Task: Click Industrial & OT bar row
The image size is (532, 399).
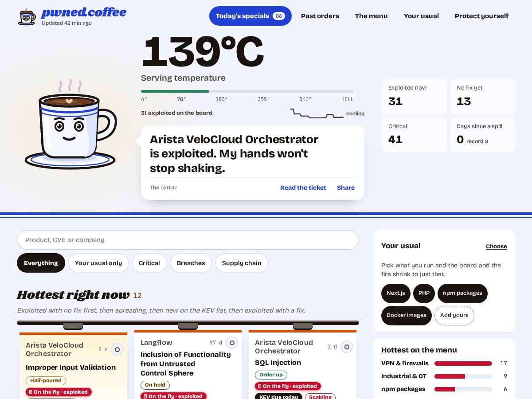Action: (x=444, y=376)
